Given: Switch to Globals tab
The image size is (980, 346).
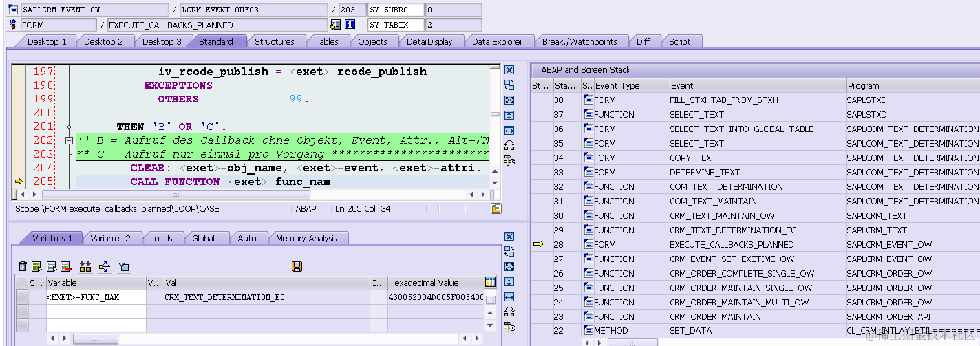Looking at the screenshot, I should (x=205, y=238).
